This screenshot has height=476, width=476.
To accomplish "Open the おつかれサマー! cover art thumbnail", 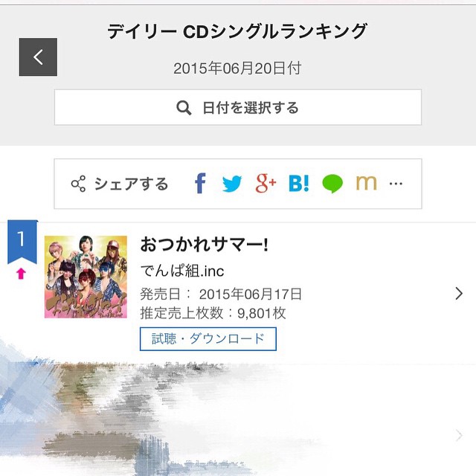I will pyautogui.click(x=86, y=277).
